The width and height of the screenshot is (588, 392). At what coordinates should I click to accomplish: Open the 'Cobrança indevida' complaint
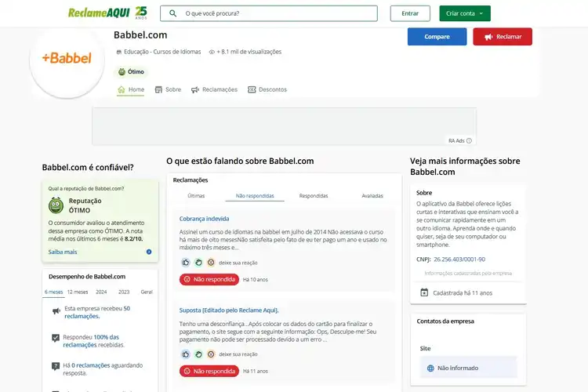coord(204,219)
